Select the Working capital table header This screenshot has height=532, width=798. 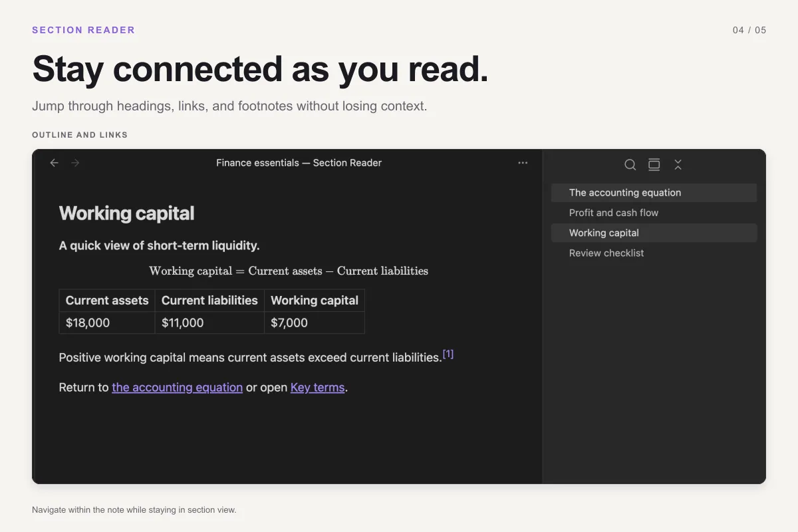pos(315,301)
